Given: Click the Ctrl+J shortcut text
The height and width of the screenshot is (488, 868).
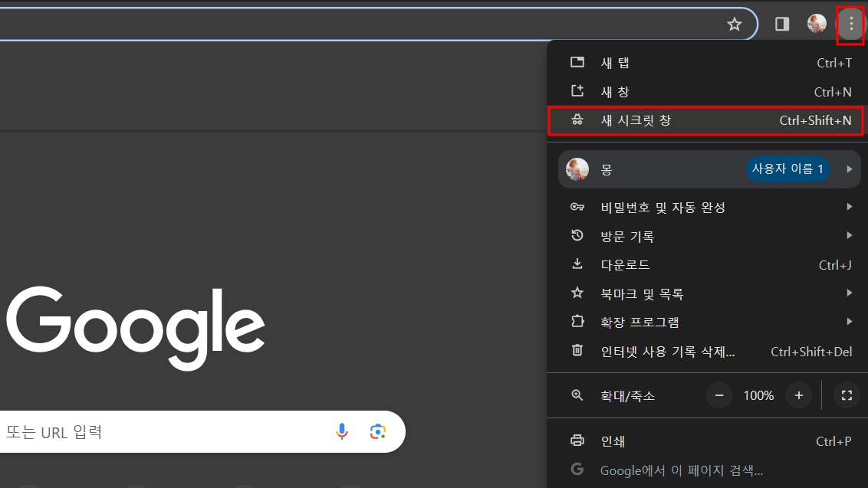Looking at the screenshot, I should (835, 266).
